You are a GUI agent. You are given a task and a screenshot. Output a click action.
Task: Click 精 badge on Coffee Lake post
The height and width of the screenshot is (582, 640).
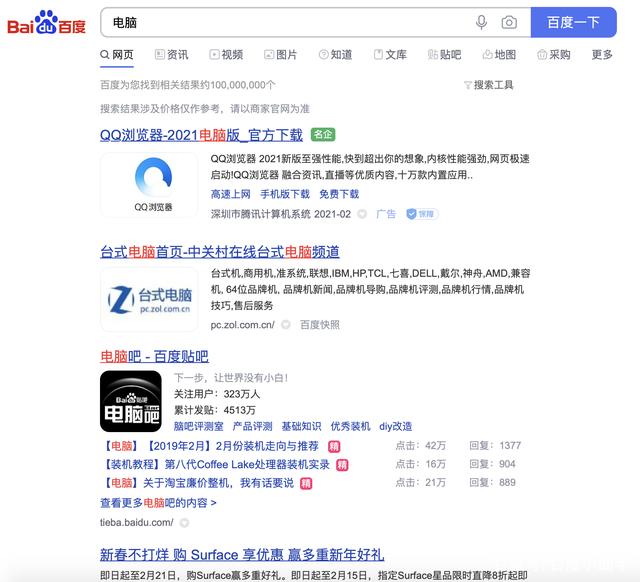click(x=342, y=465)
